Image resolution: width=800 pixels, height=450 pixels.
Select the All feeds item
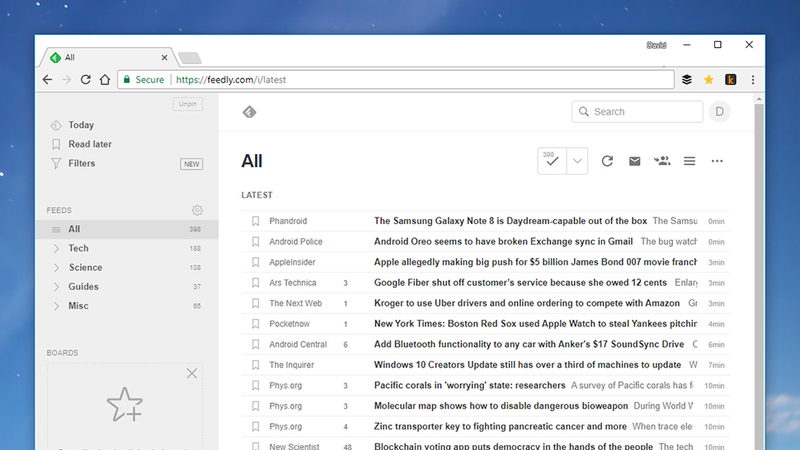coord(127,229)
